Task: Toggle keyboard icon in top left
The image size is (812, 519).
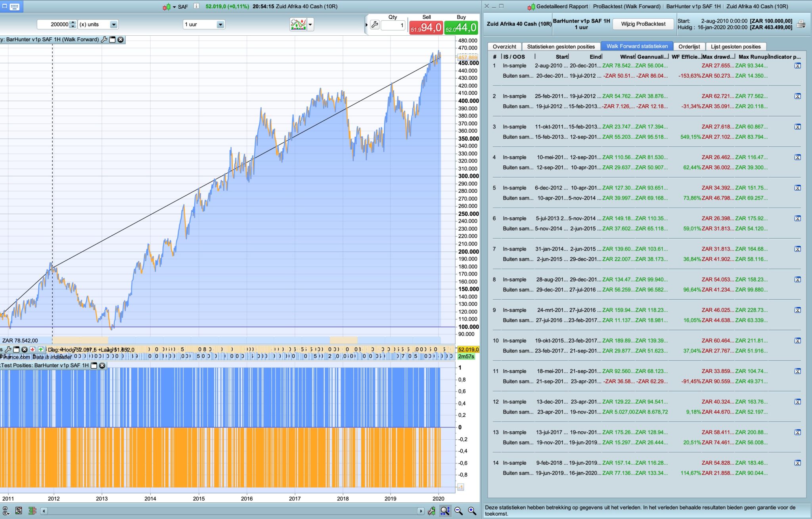Action: [x=15, y=6]
